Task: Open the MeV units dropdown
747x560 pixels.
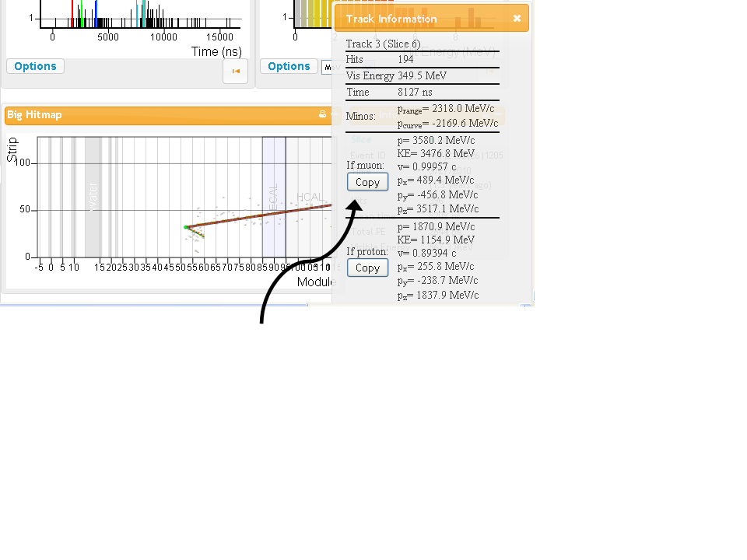Action: pyautogui.click(x=328, y=68)
